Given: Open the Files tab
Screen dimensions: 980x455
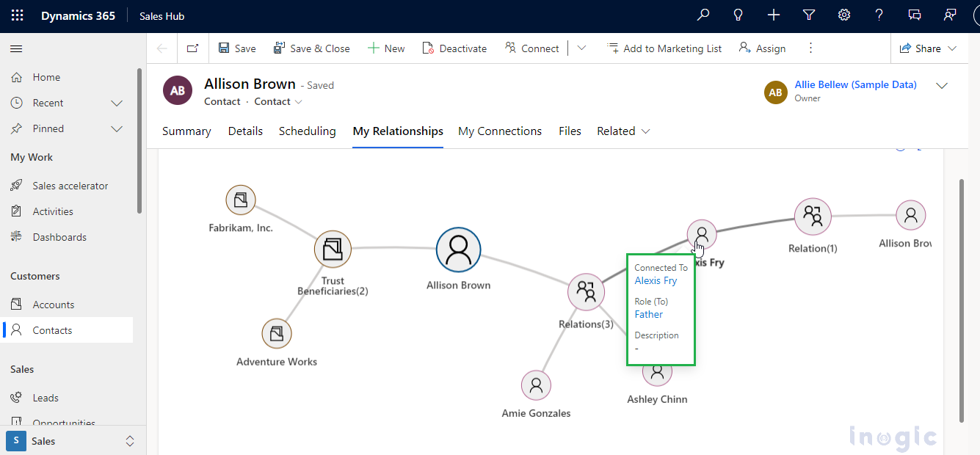Looking at the screenshot, I should point(570,131).
